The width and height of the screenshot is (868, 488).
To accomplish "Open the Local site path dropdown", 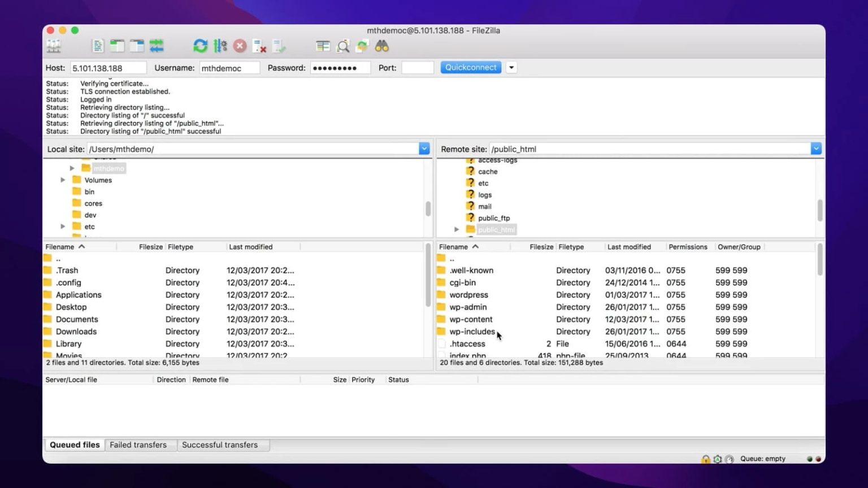I will 424,149.
